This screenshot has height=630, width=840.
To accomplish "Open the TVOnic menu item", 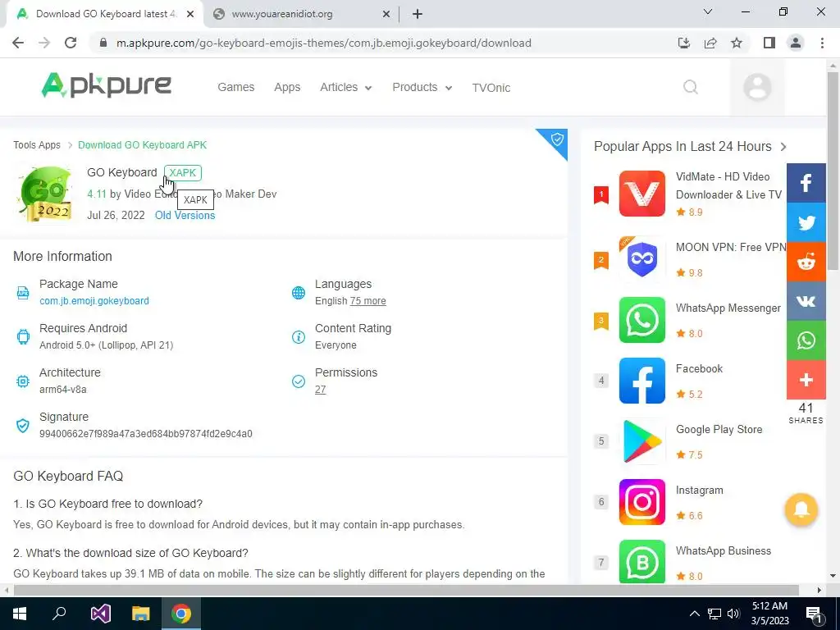I will 491,88.
